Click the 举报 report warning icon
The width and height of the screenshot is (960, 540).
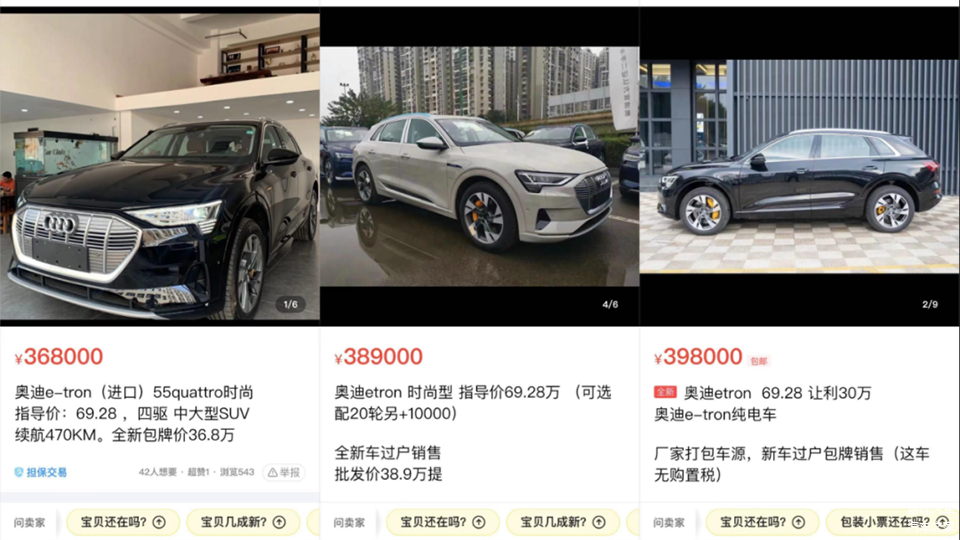272,472
